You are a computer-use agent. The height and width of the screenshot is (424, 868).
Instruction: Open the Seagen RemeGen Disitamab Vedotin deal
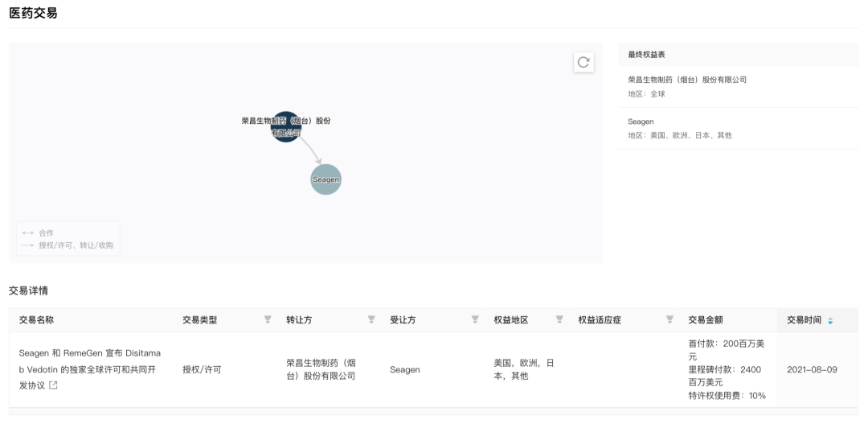point(90,369)
